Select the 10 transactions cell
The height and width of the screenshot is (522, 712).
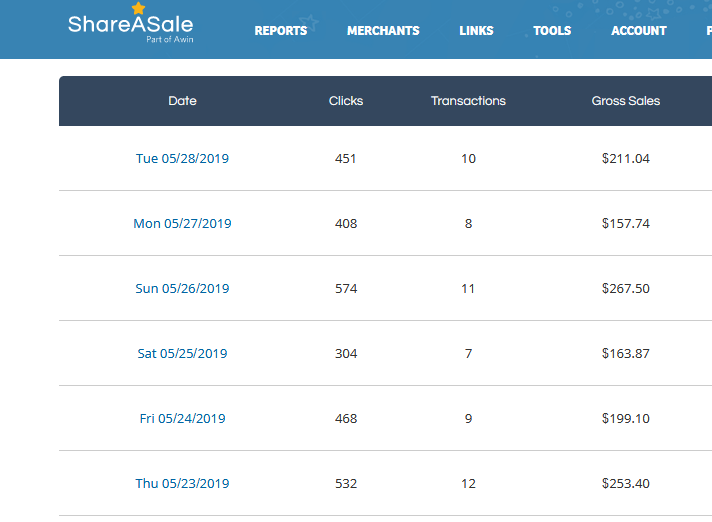pos(468,158)
